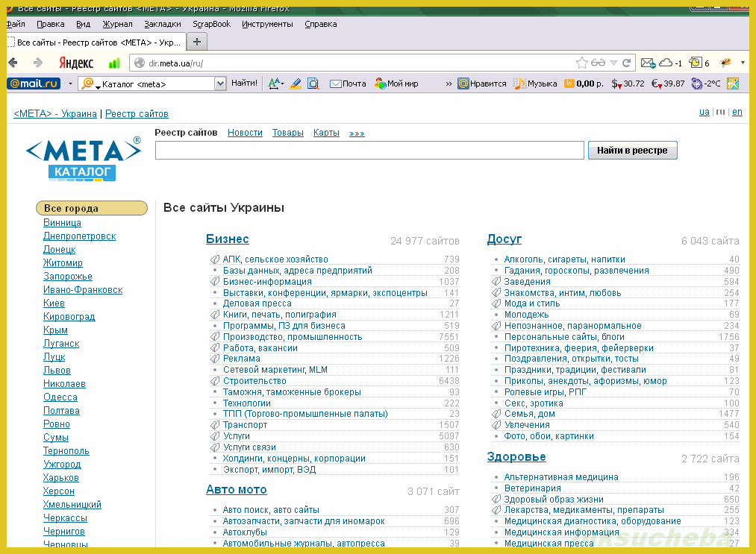
Task: Filter sites by city Киев
Action: tap(54, 303)
